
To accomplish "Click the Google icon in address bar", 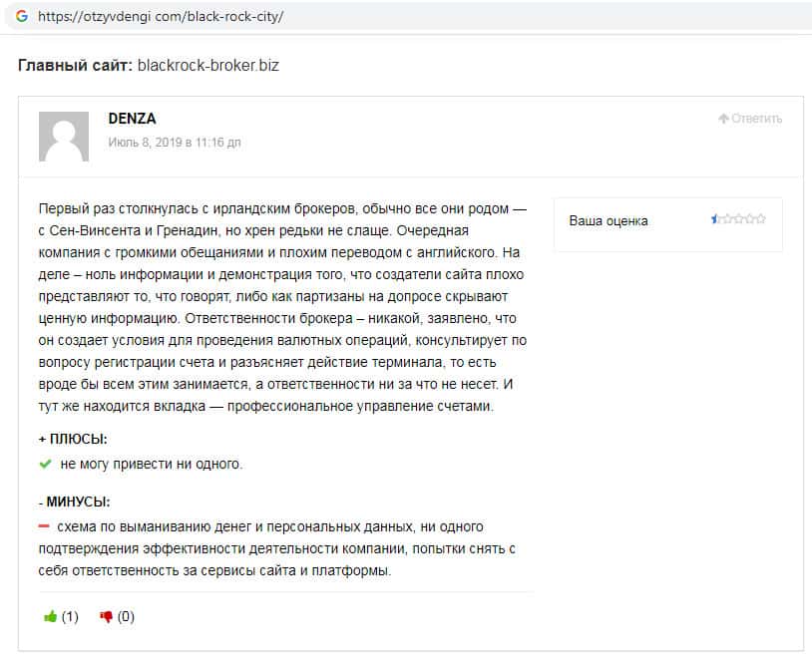I will point(22,17).
